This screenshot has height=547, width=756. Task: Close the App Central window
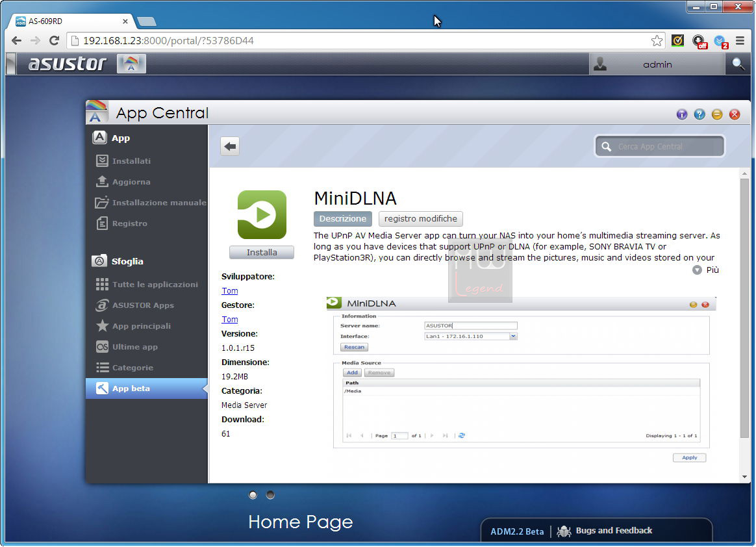pyautogui.click(x=735, y=114)
